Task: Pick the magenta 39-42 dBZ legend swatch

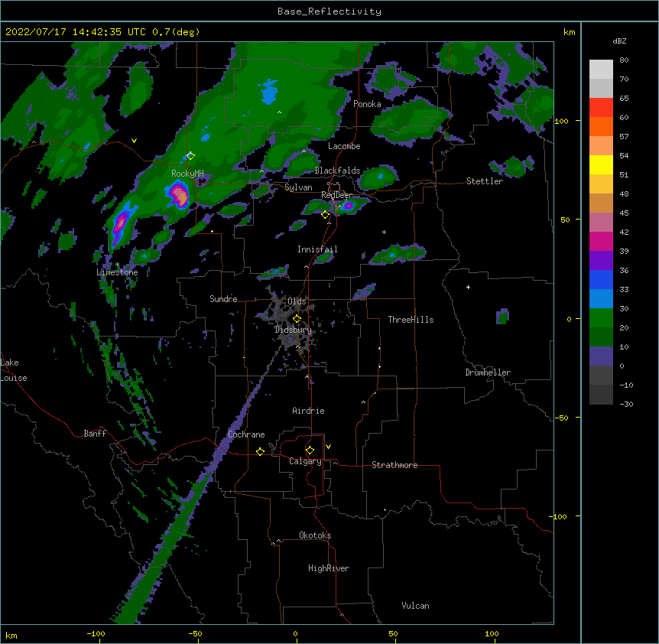Action: (601, 241)
